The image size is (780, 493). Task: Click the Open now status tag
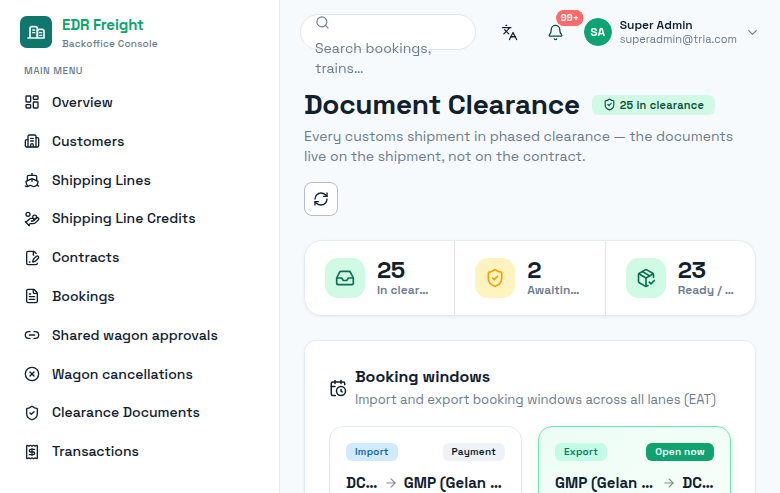tap(680, 452)
